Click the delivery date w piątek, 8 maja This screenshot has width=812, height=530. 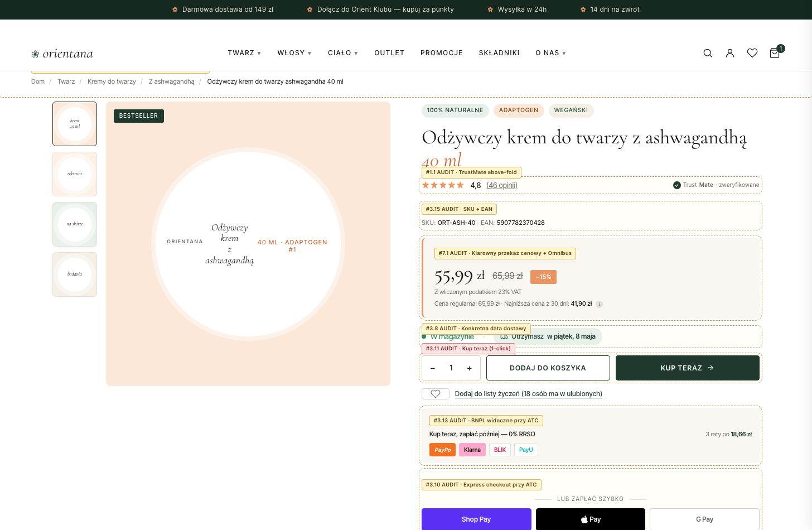coord(571,336)
